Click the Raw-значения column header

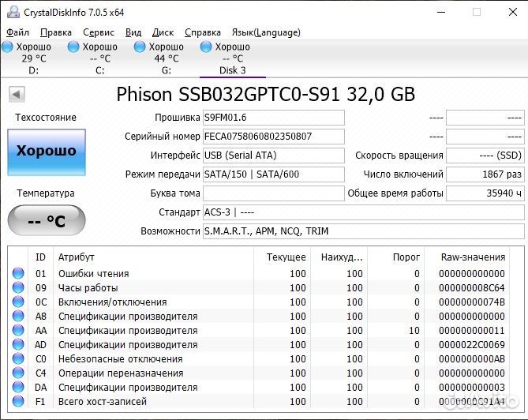coord(466,257)
